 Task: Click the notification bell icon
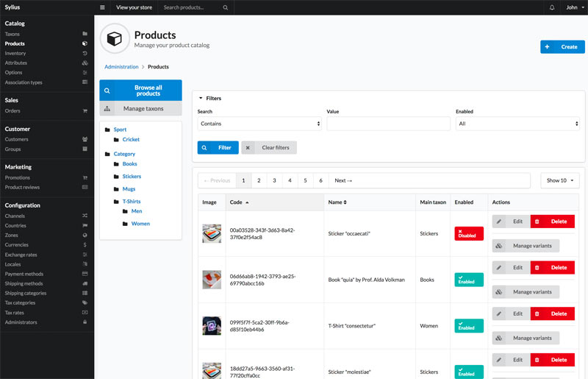pos(552,7)
